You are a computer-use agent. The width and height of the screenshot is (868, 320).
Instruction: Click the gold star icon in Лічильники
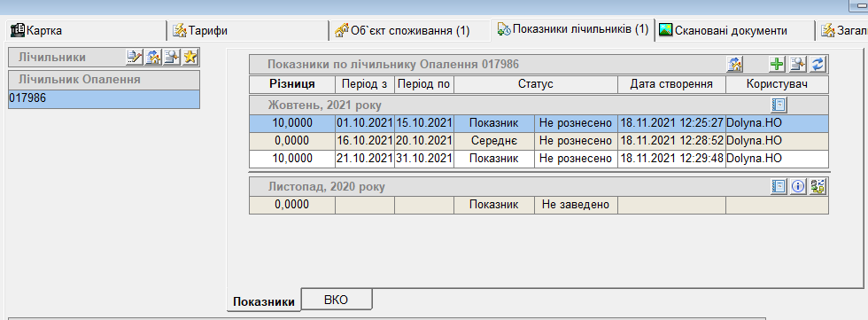coord(191,57)
